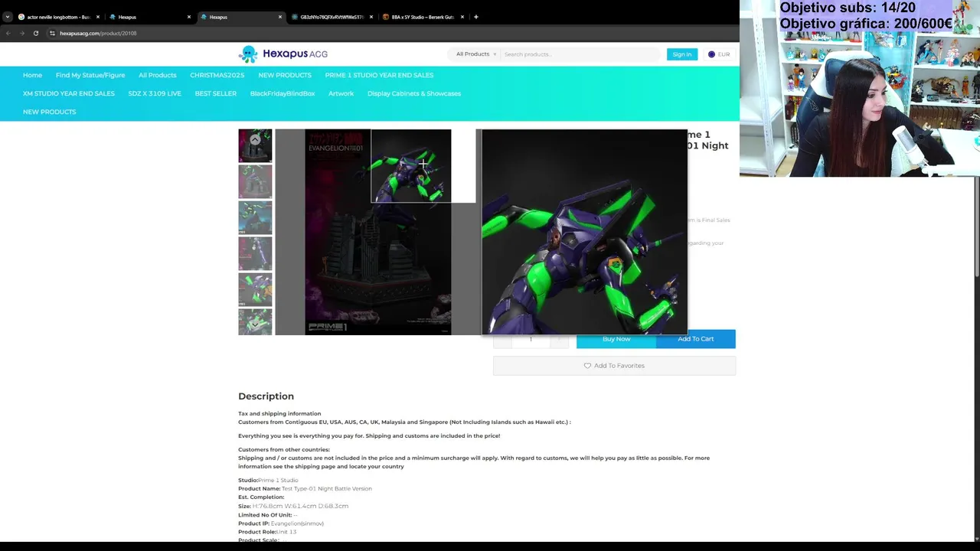Viewport: 980px width, 551px height.
Task: Select the fourth product thumbnail
Action: (255, 253)
